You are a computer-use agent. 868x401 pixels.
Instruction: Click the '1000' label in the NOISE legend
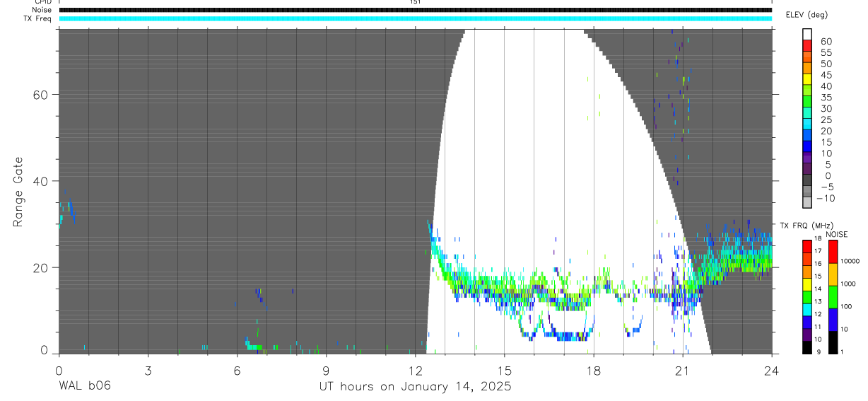(848, 284)
